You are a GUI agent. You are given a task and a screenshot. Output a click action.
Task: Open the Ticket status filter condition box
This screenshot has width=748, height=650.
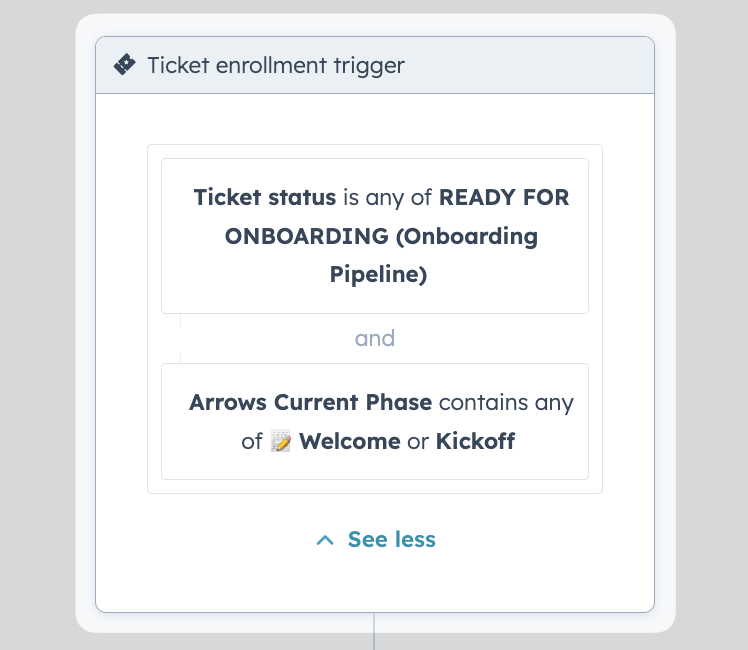click(375, 236)
